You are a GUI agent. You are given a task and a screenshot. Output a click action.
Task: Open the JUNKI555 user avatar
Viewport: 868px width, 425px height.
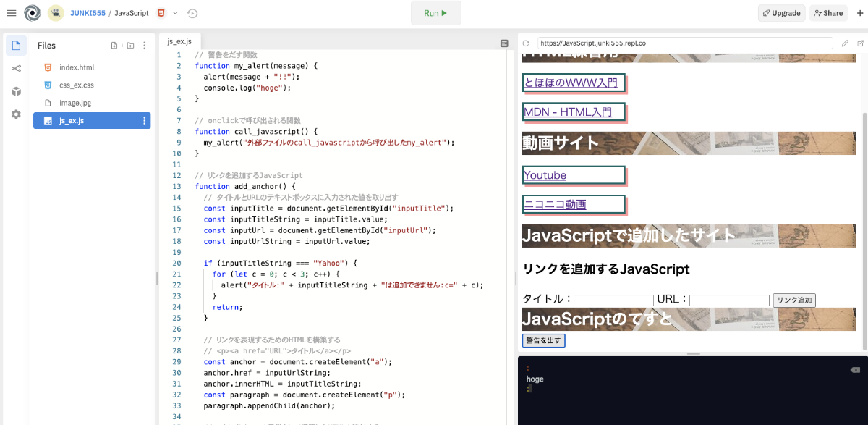click(x=56, y=13)
